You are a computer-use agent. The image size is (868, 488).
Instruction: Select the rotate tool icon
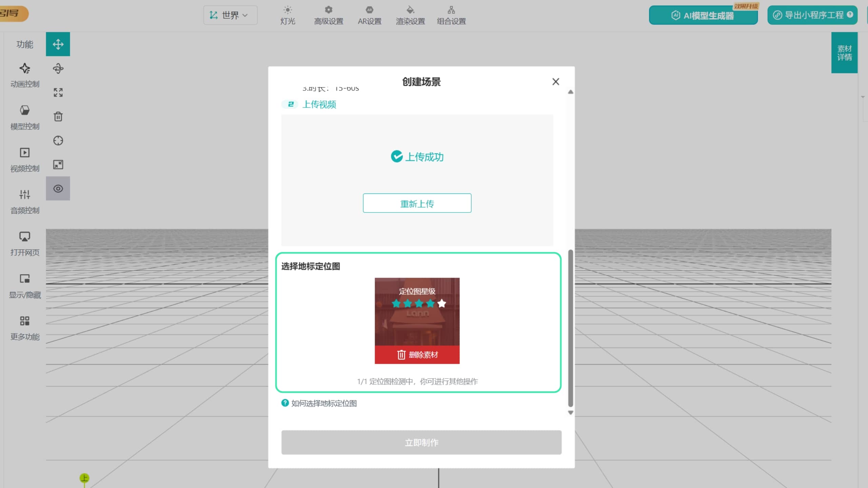point(58,68)
